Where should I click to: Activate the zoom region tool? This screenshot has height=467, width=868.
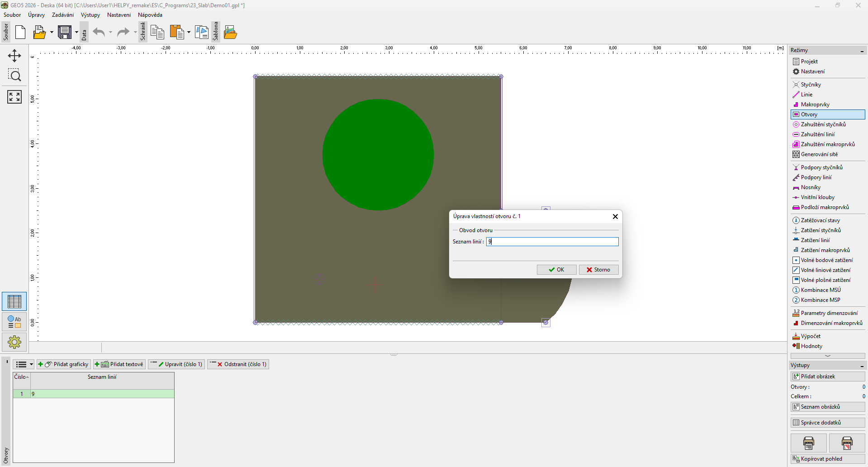(14, 76)
